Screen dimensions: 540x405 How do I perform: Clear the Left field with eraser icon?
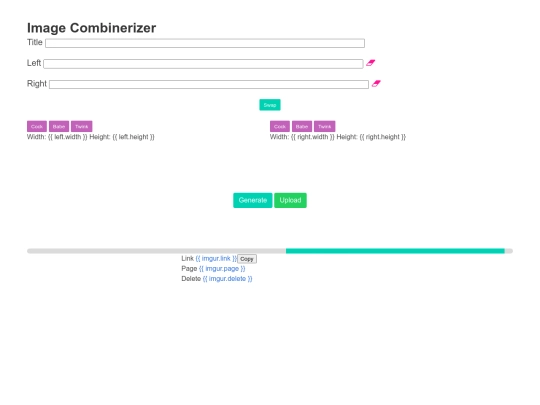371,63
